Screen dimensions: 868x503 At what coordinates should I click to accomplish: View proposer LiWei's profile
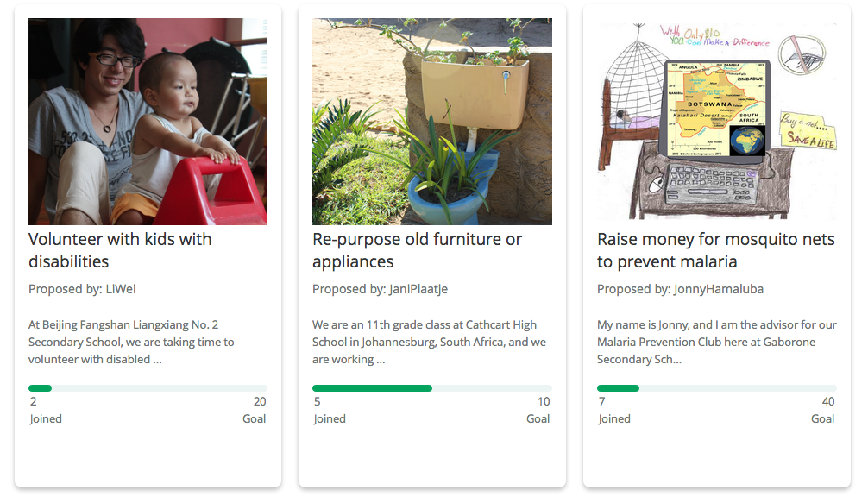click(x=121, y=289)
